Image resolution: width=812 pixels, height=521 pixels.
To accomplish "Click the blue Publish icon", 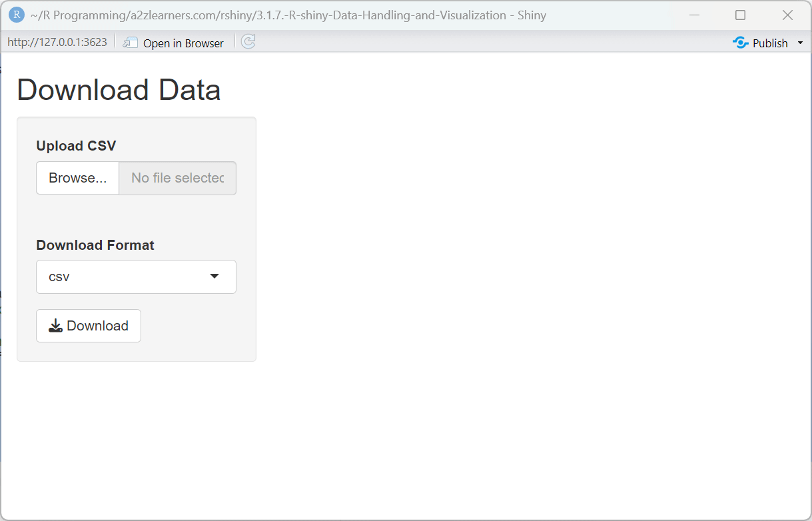I will tap(740, 43).
